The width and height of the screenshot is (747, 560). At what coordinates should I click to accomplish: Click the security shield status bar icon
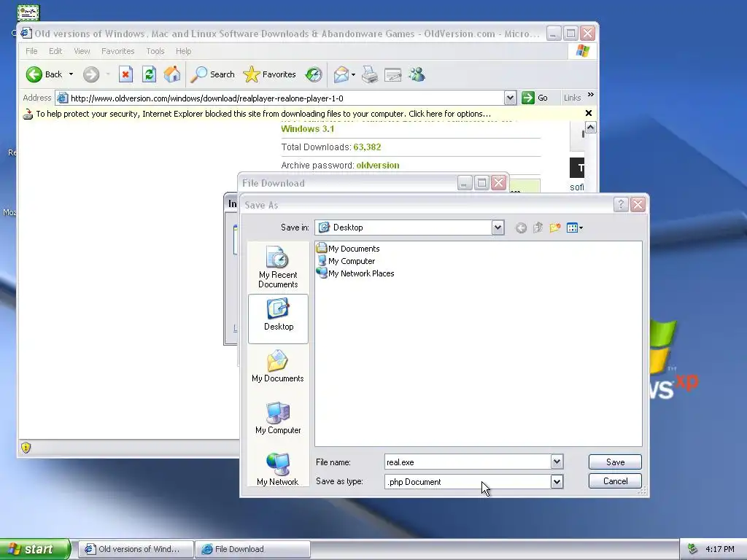click(26, 447)
